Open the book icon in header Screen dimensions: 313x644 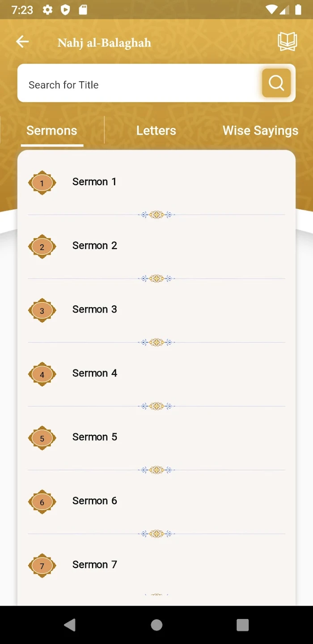[287, 42]
